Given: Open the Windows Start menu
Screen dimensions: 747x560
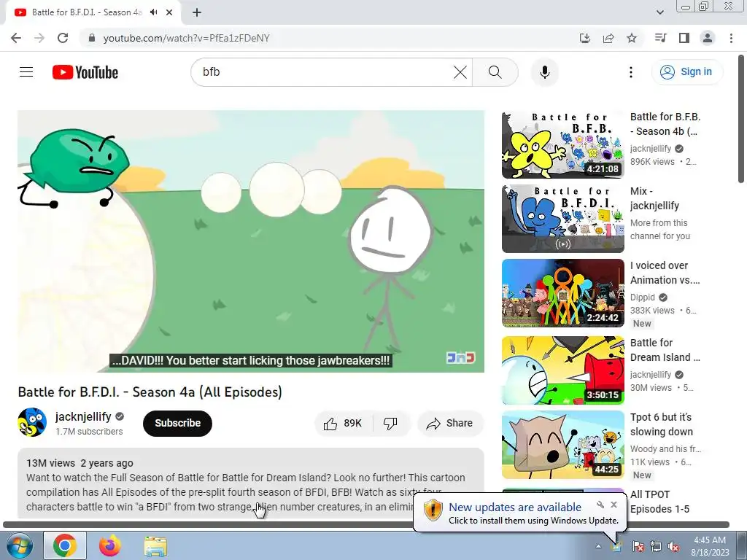Looking at the screenshot, I should point(19,545).
